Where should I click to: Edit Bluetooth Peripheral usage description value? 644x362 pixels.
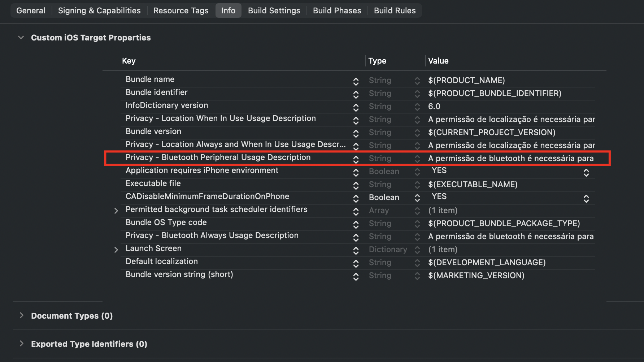pyautogui.click(x=511, y=159)
